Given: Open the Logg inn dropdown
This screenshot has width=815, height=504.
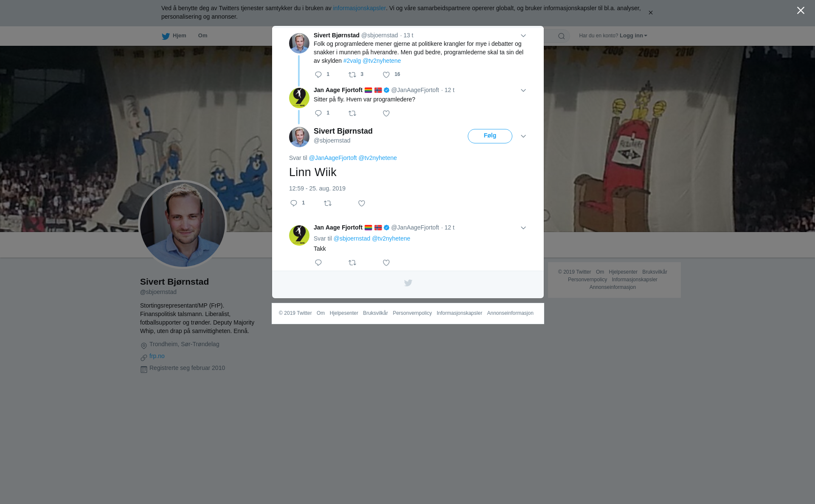Looking at the screenshot, I should pyautogui.click(x=633, y=36).
